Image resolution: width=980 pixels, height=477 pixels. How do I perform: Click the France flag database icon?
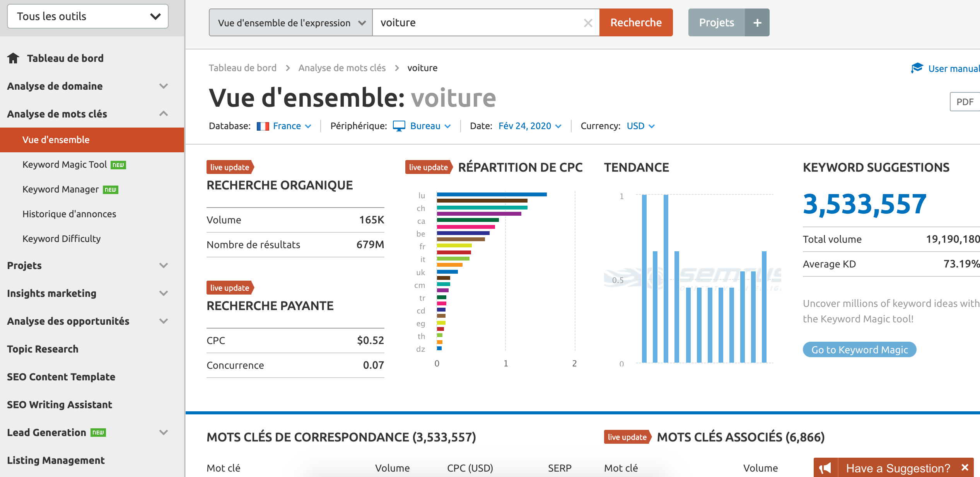pyautogui.click(x=263, y=126)
